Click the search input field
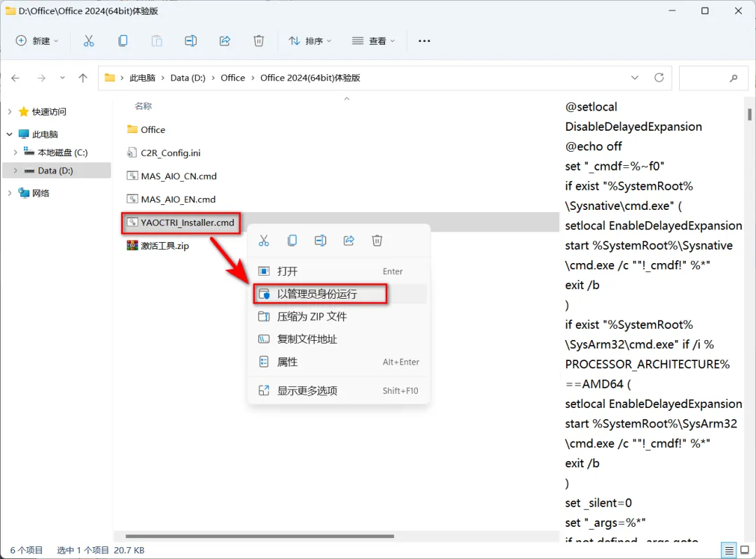 (x=713, y=78)
